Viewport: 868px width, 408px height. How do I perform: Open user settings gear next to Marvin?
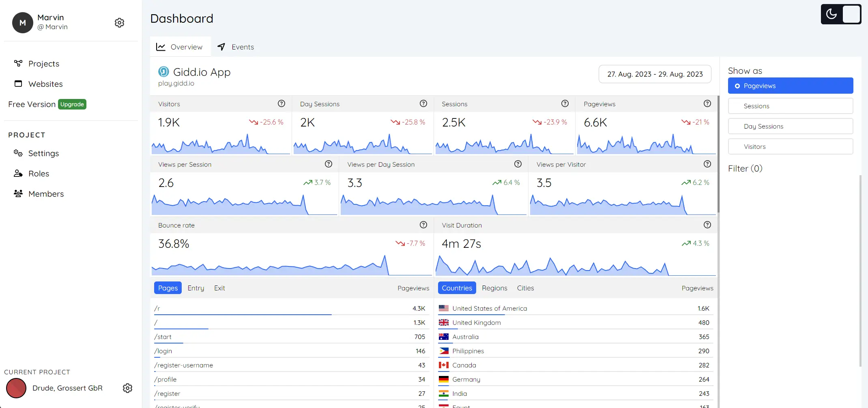pyautogui.click(x=119, y=23)
